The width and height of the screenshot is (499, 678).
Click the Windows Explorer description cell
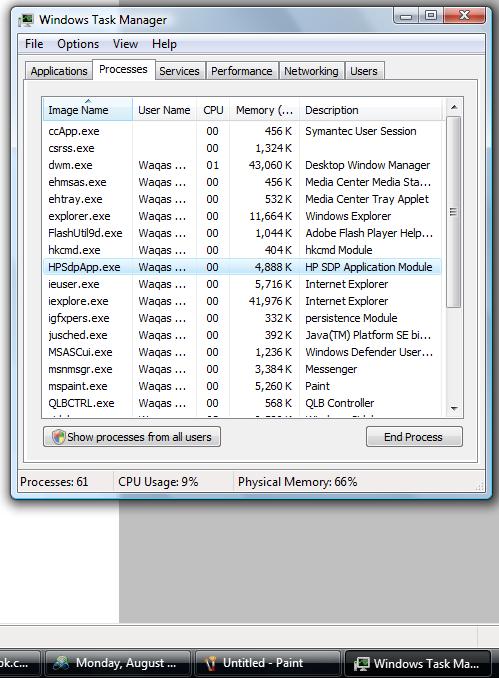pyautogui.click(x=348, y=216)
